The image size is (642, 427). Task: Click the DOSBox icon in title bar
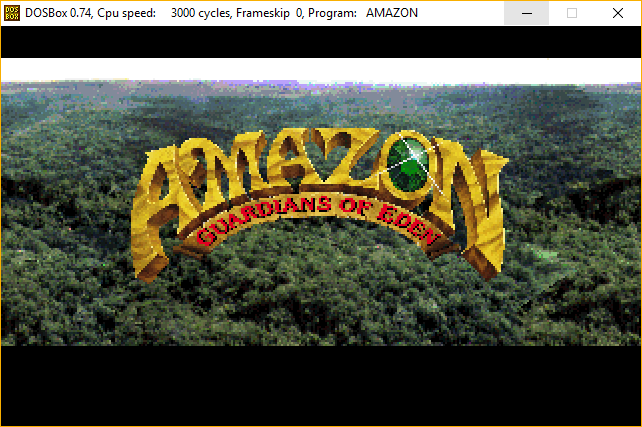[x=12, y=13]
